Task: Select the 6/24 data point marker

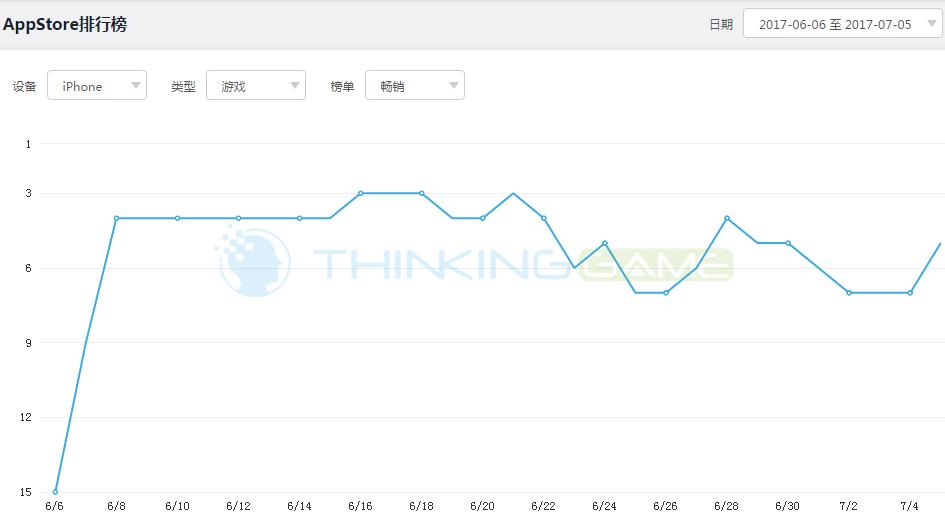Action: tap(605, 243)
